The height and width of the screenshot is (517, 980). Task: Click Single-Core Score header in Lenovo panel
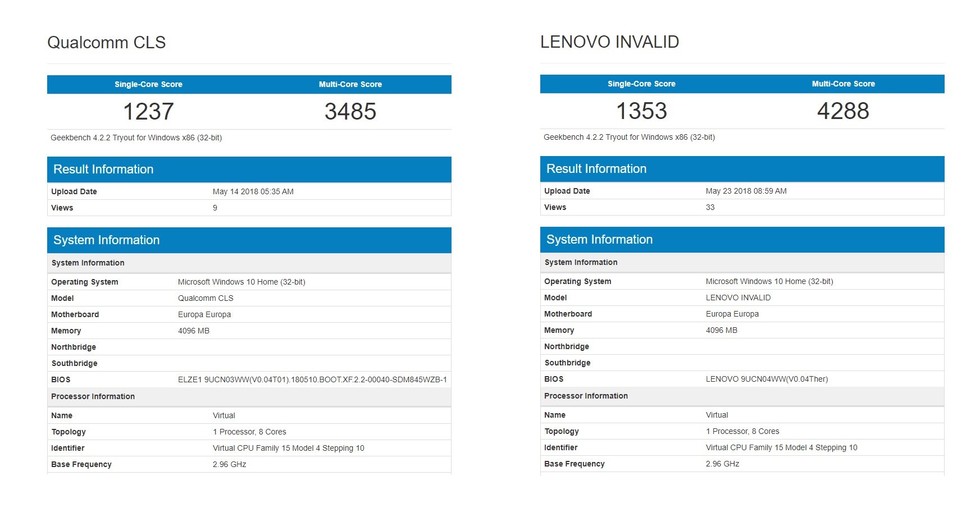coord(641,84)
